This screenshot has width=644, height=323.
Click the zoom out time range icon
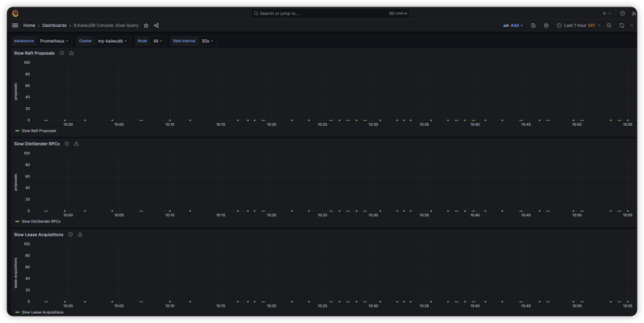(x=609, y=26)
